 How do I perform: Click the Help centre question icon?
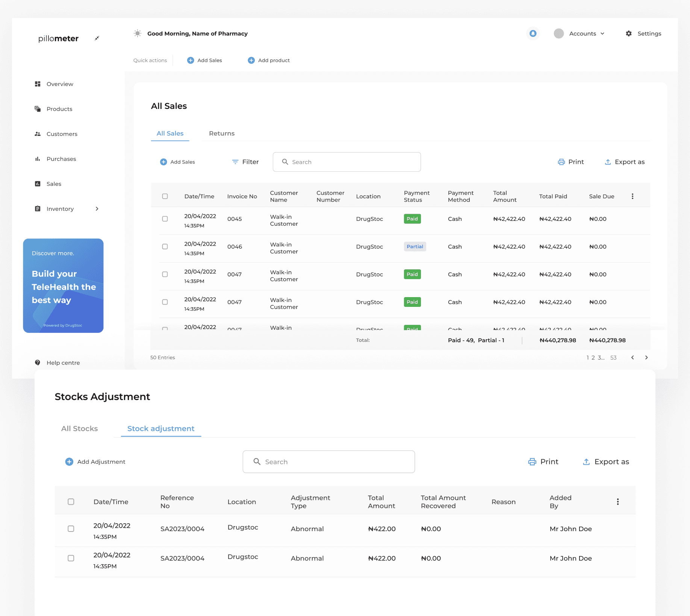(38, 362)
